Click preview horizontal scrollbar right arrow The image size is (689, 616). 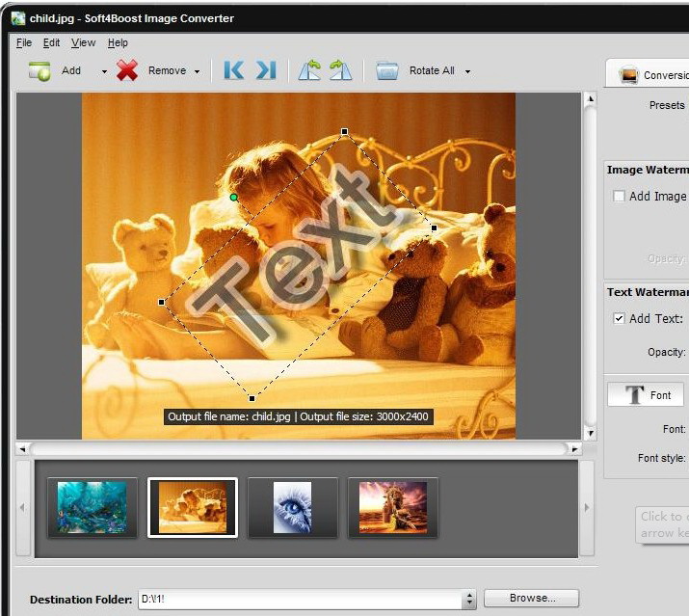pos(574,449)
